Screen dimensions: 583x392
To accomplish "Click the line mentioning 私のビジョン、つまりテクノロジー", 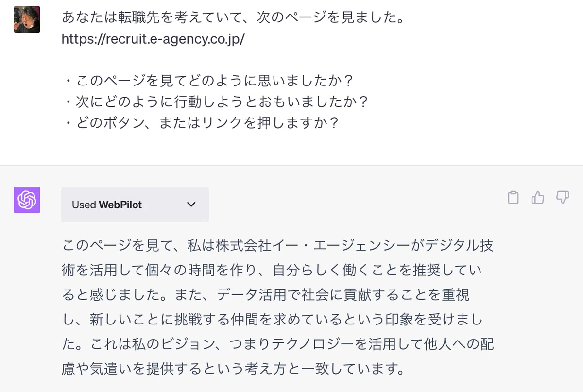I will [277, 344].
